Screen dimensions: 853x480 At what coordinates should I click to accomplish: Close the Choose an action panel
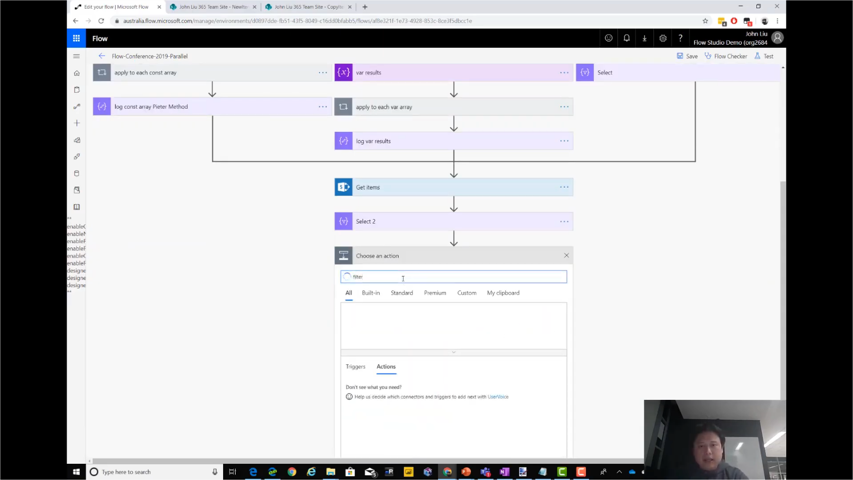[566, 256]
